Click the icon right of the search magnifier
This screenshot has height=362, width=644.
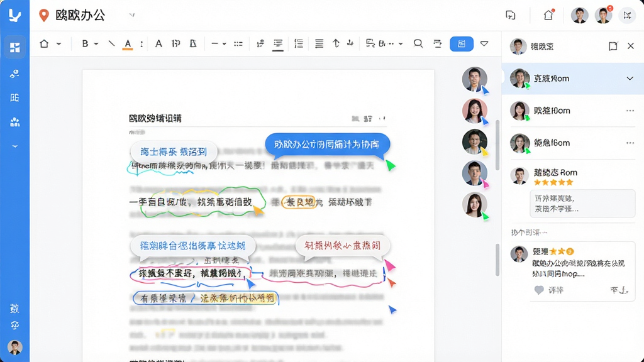pos(438,43)
